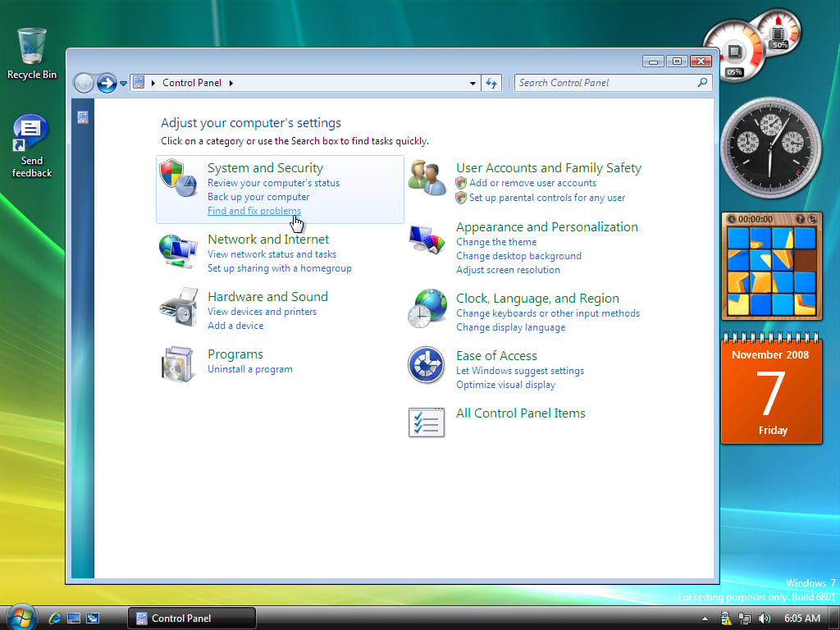The height and width of the screenshot is (630, 840).
Task: Open Ease of Access heading
Action: (x=496, y=356)
